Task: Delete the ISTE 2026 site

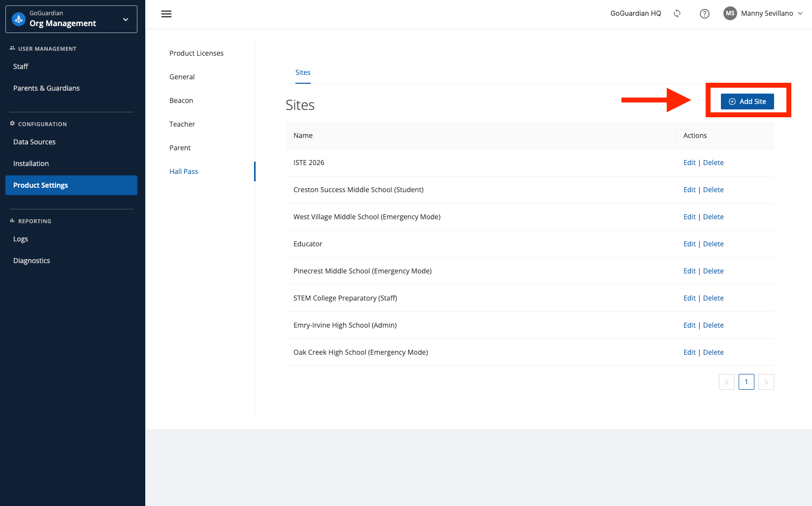Action: click(x=714, y=163)
